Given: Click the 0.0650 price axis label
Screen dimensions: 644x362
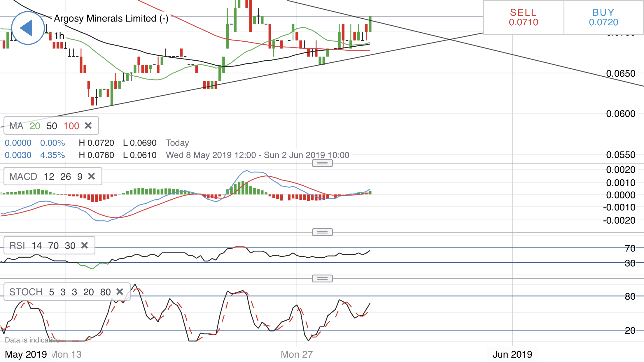Looking at the screenshot, I should (x=621, y=73).
